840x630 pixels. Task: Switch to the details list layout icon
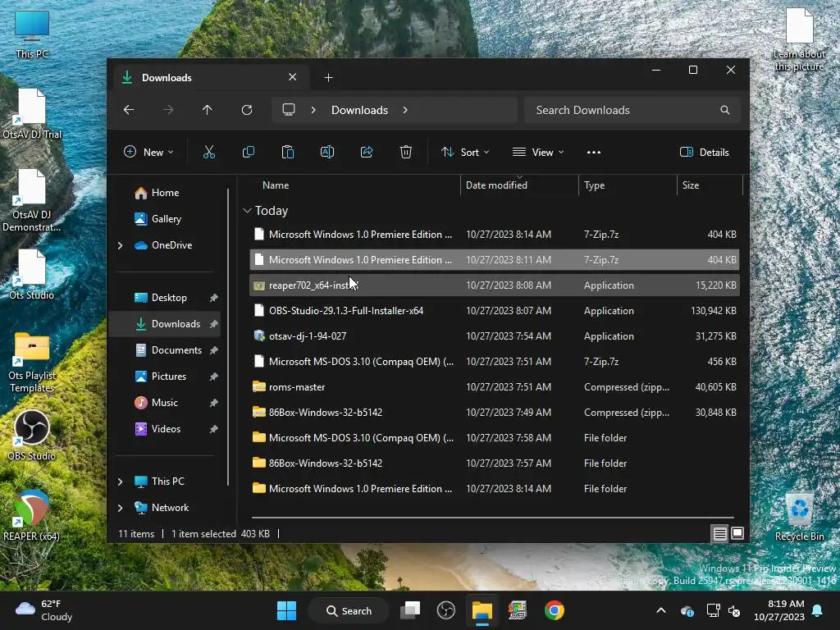click(719, 533)
